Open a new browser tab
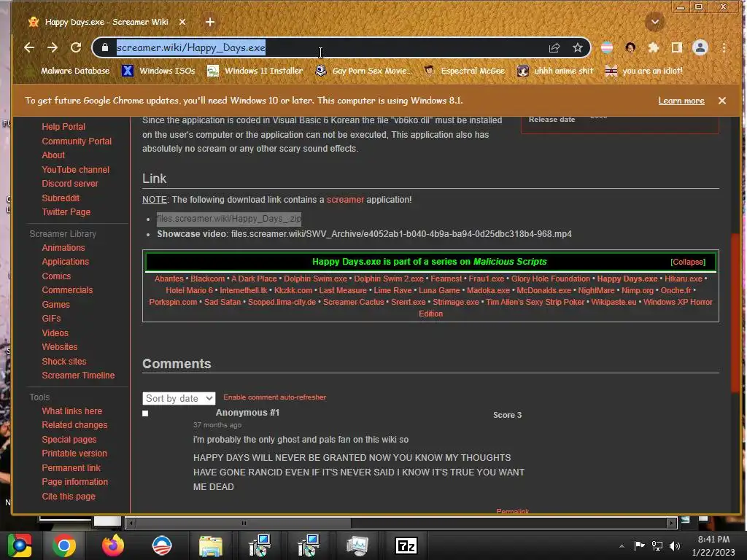The width and height of the screenshot is (747, 560). click(x=210, y=22)
